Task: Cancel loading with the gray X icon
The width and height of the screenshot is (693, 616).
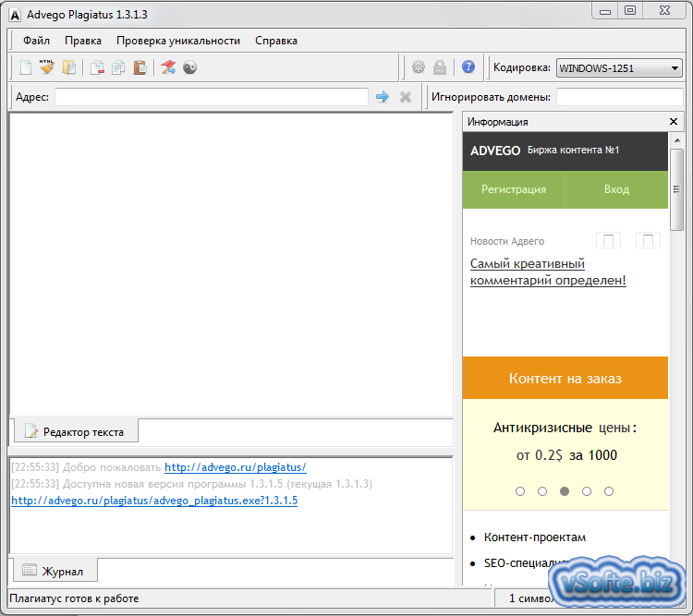Action: [x=406, y=97]
